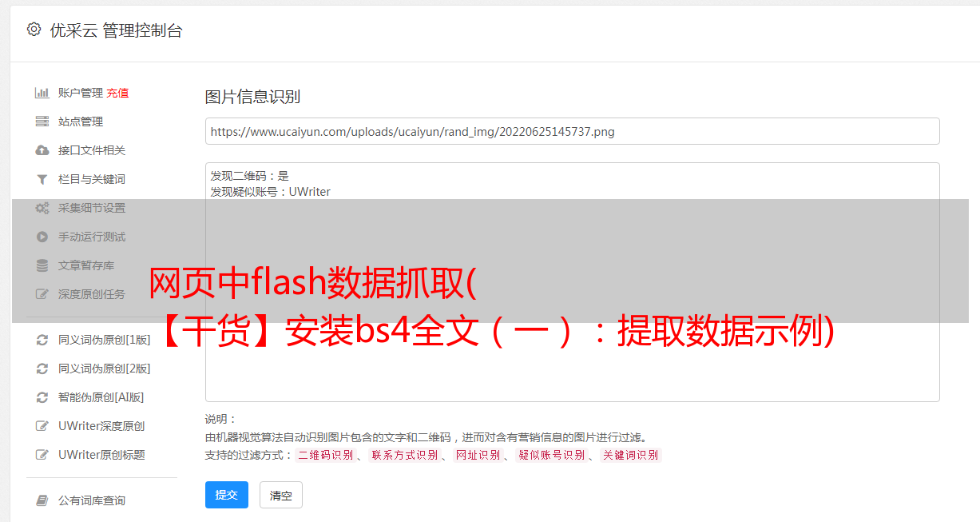Click the server icon beside 站点管理
This screenshot has height=522, width=980.
42,122
